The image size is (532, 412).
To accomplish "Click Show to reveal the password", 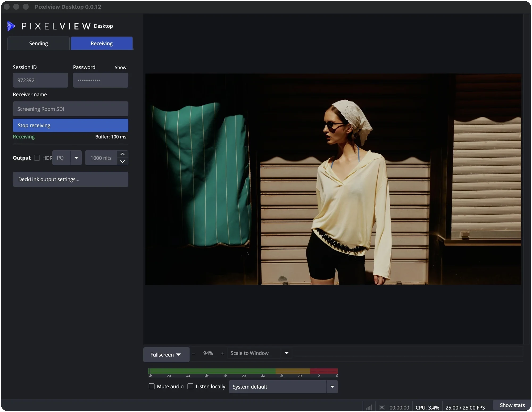I will click(120, 68).
